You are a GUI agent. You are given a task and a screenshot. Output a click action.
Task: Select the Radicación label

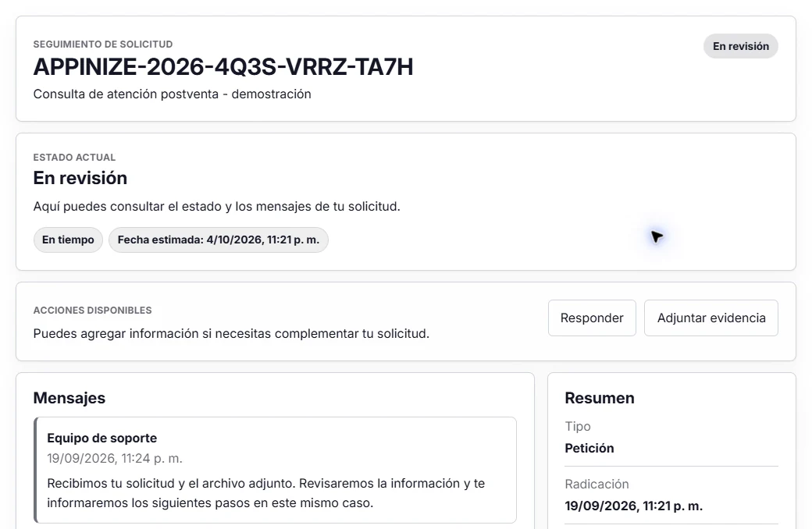(597, 485)
